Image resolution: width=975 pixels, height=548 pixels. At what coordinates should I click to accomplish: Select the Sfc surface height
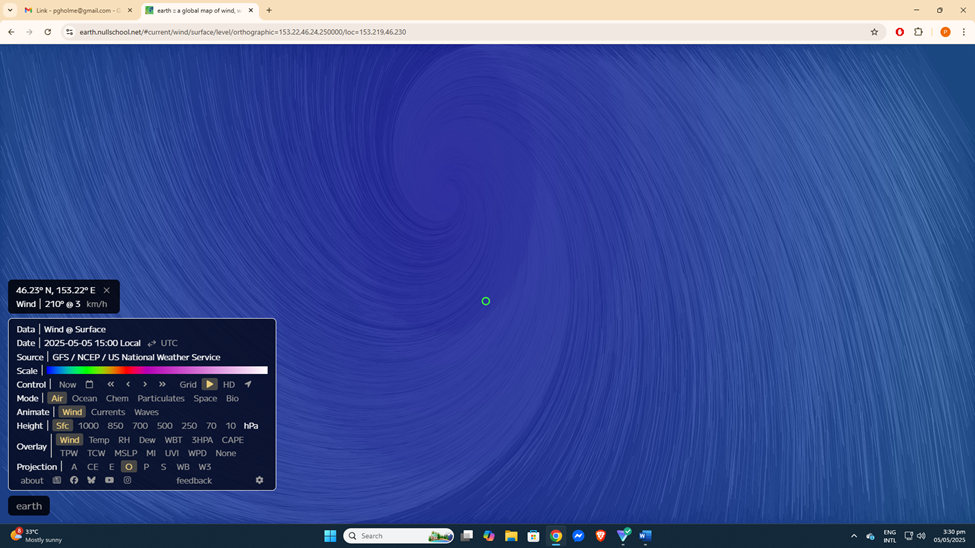click(x=62, y=425)
